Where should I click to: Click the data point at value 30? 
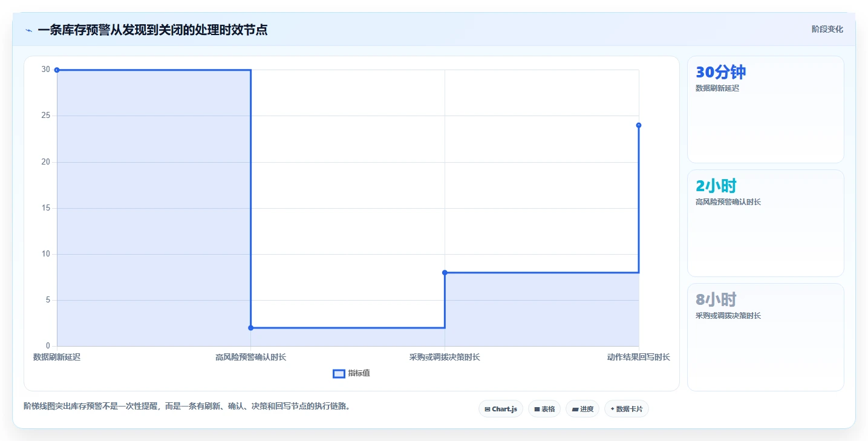pos(57,70)
